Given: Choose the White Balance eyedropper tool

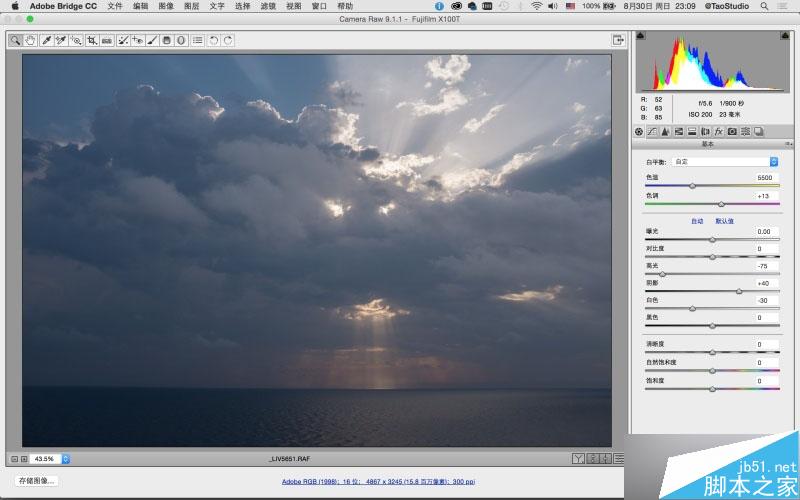Looking at the screenshot, I should tap(46, 40).
